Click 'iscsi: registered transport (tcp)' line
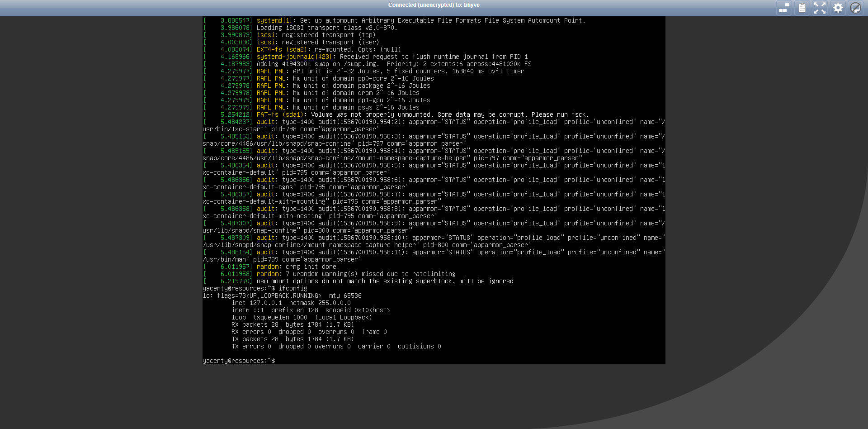 [x=289, y=35]
